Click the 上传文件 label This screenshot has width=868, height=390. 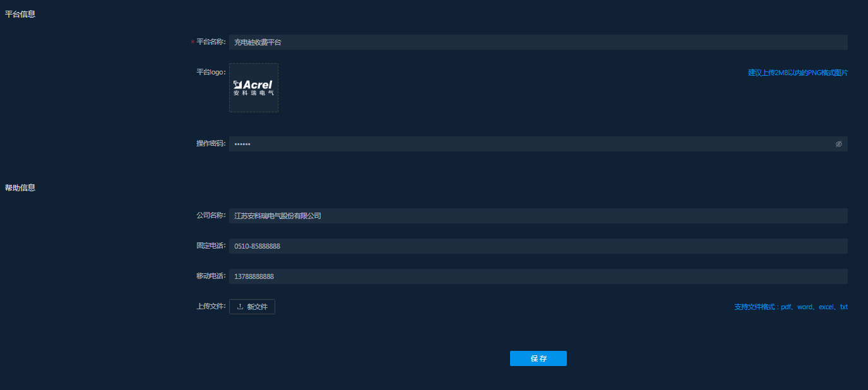click(x=210, y=306)
